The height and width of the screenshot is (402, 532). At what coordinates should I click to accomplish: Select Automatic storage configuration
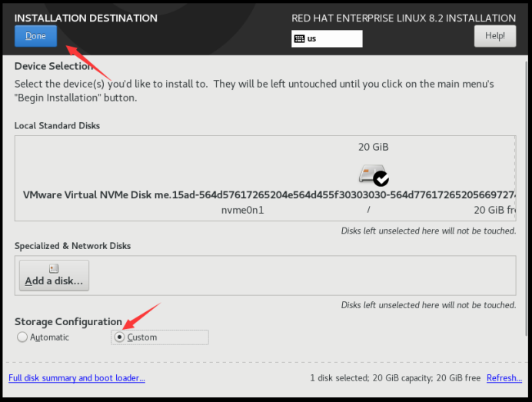(43, 337)
